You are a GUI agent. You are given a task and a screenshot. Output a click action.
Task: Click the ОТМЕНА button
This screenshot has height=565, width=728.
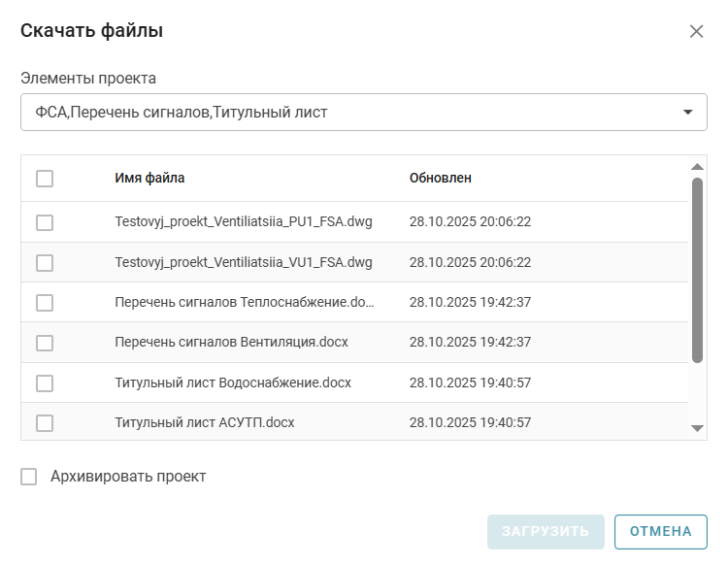660,531
